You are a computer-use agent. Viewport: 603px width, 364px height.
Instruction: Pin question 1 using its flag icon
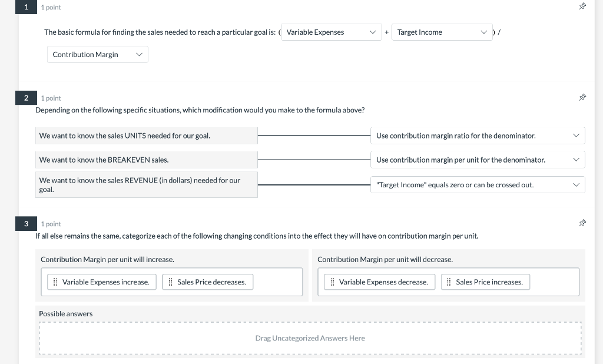(x=582, y=6)
